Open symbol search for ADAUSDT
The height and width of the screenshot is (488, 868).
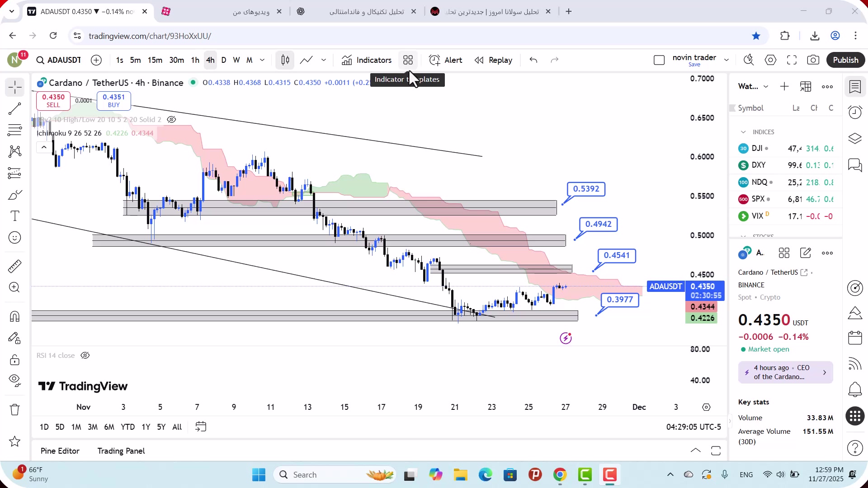(59, 60)
